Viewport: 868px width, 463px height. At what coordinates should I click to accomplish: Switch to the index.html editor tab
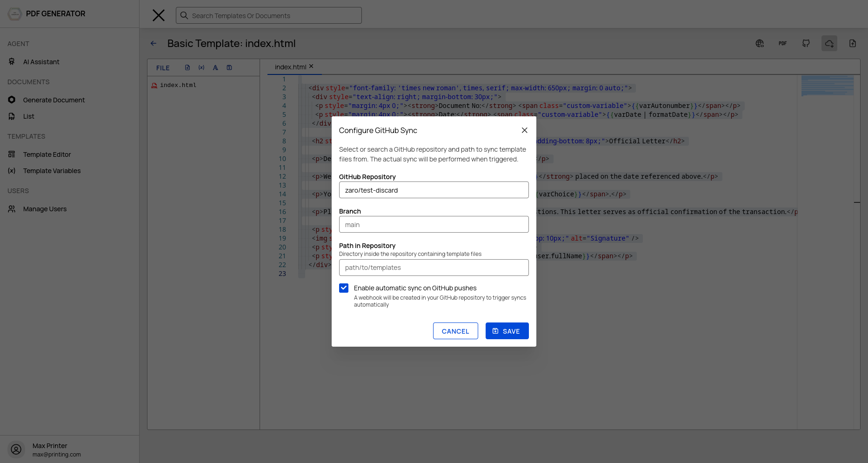291,67
